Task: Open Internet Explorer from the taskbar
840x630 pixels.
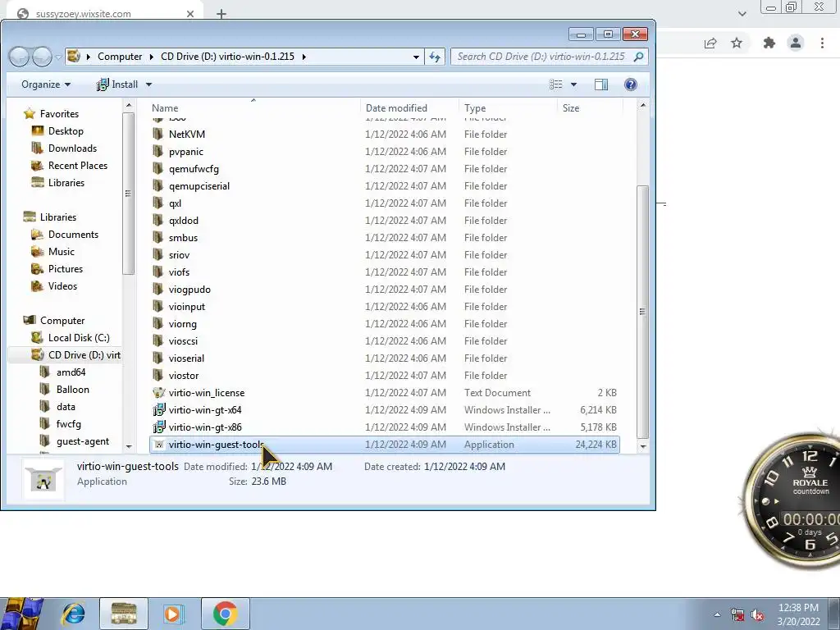Action: tap(73, 614)
